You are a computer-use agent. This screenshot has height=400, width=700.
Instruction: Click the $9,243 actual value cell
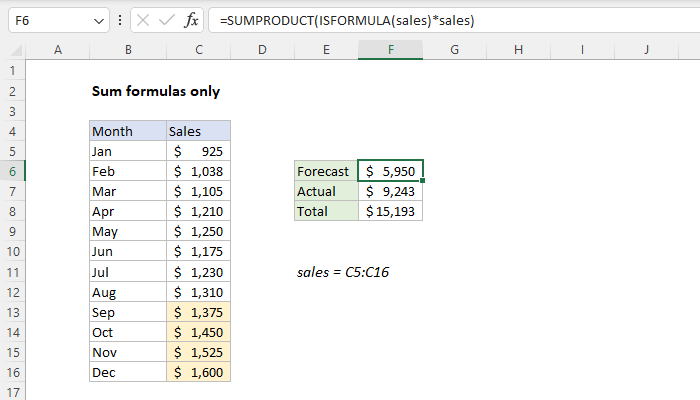click(x=391, y=192)
